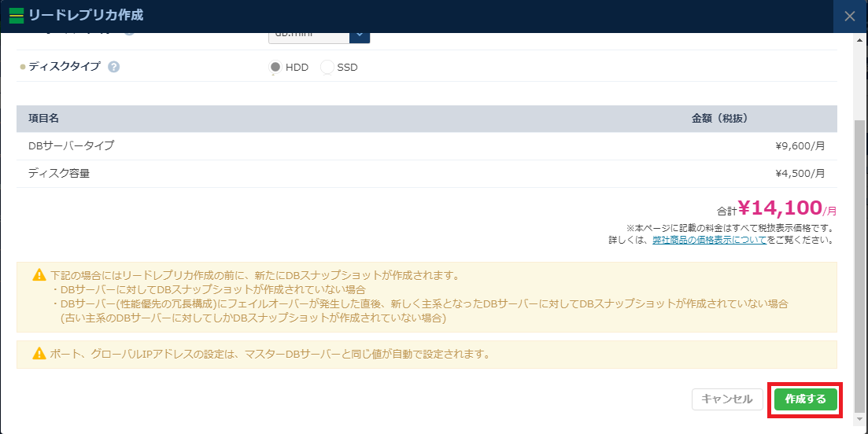Click the リードレプリカ作成 title text
The width and height of the screenshot is (868, 434).
click(x=86, y=15)
